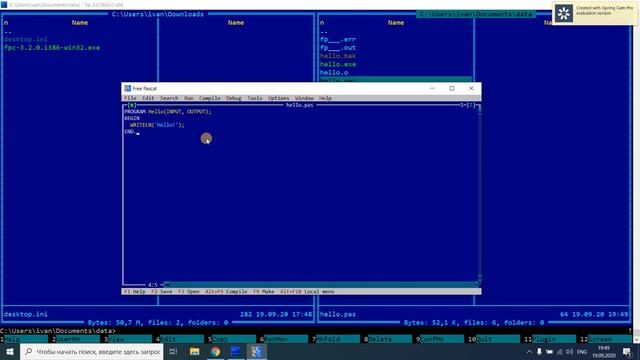The image size is (640, 360).
Task: Click the Windows taskbar search box
Action: [x=91, y=352]
